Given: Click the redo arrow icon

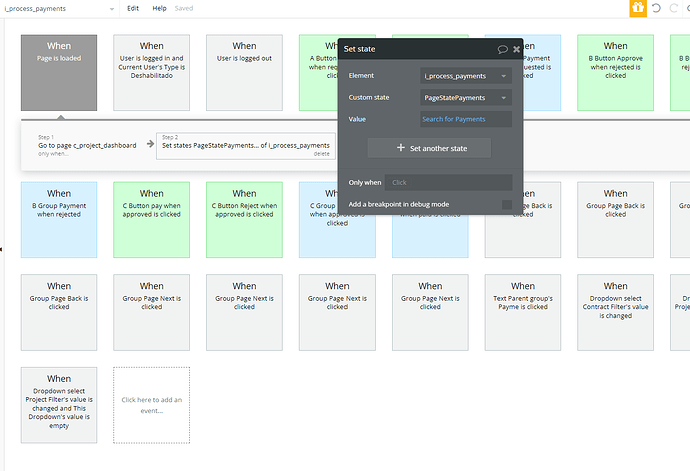Looking at the screenshot, I should coord(673,8).
